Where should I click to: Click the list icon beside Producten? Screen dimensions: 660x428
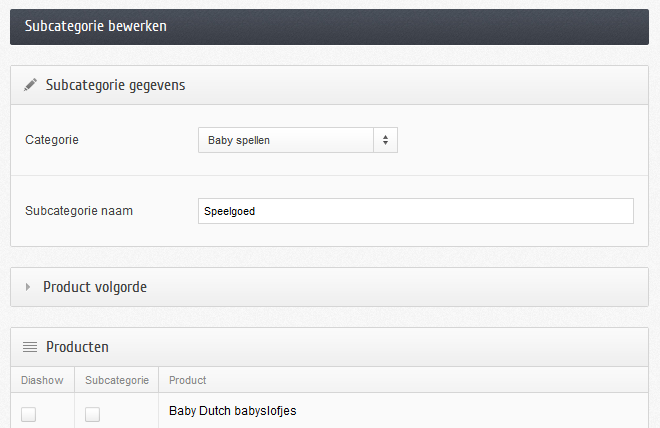[30, 347]
